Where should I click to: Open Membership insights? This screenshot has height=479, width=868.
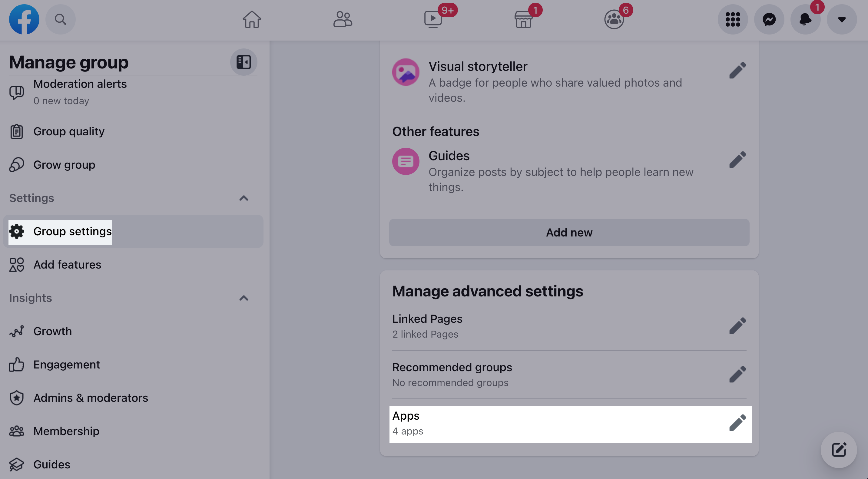[133, 431]
